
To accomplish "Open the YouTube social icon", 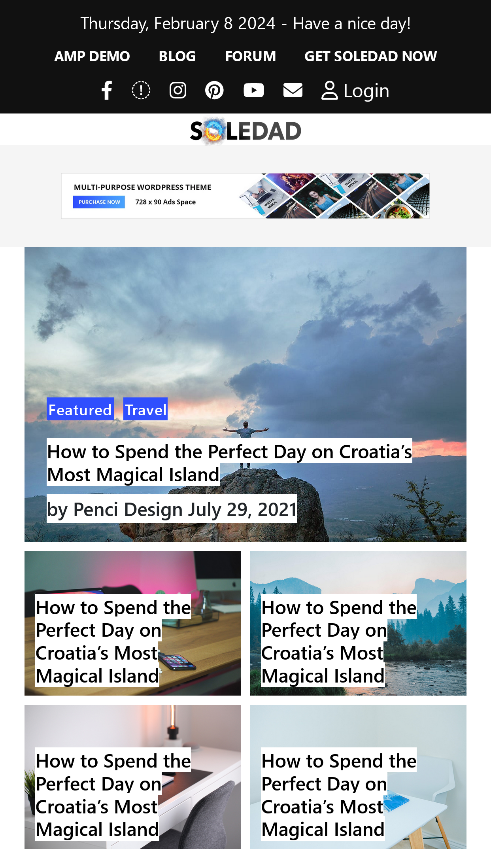I will pyautogui.click(x=253, y=90).
